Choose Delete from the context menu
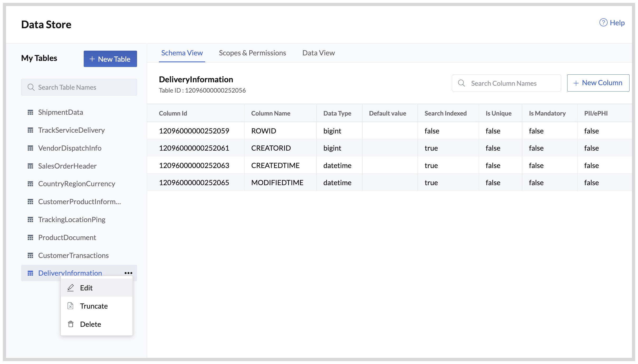 click(x=90, y=324)
